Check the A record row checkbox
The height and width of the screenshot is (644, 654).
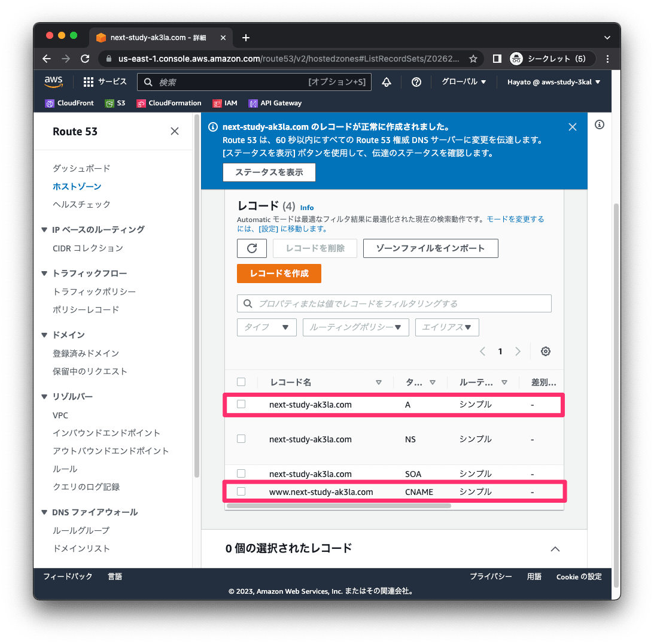(x=241, y=404)
